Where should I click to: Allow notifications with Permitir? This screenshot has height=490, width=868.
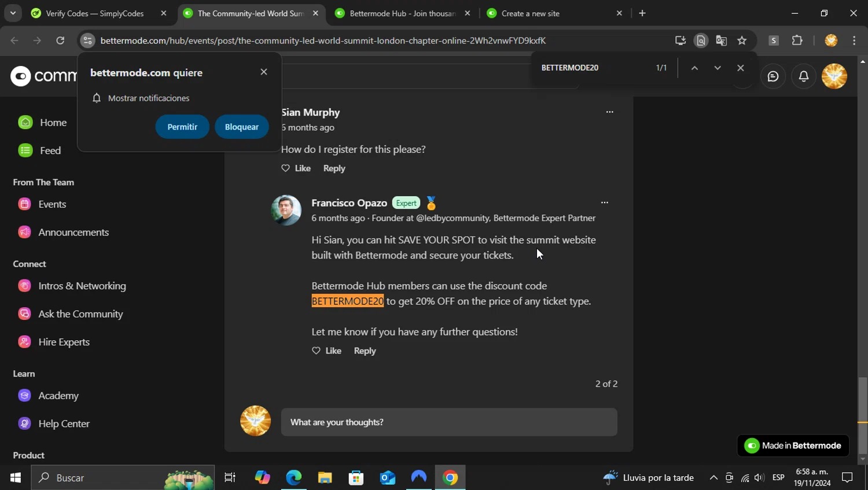click(x=182, y=127)
